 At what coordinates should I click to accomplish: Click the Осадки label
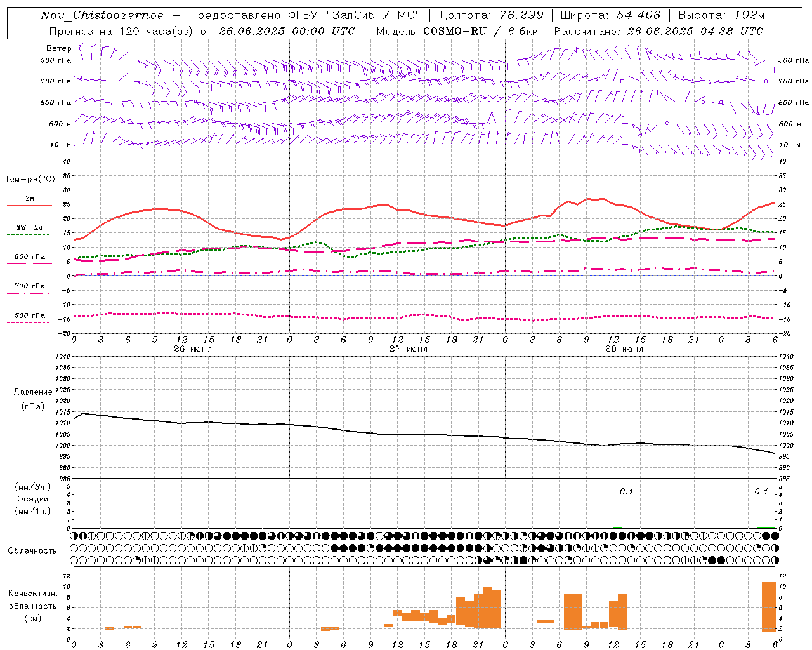coord(33,499)
